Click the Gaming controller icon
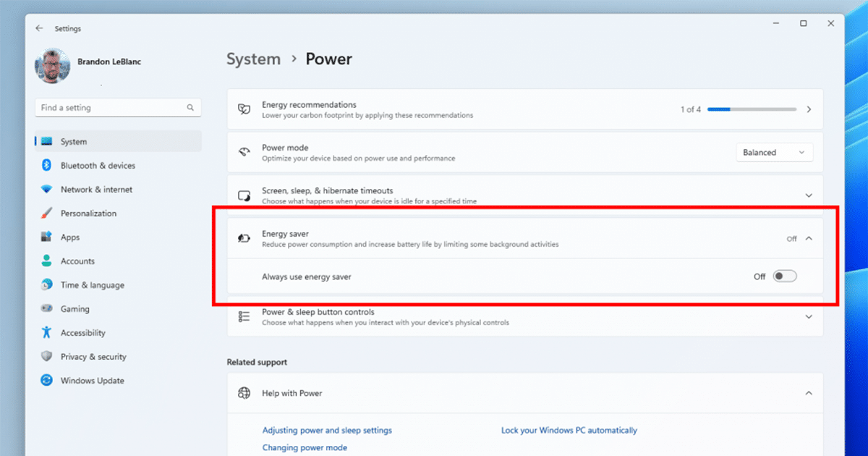868x456 pixels. [46, 309]
